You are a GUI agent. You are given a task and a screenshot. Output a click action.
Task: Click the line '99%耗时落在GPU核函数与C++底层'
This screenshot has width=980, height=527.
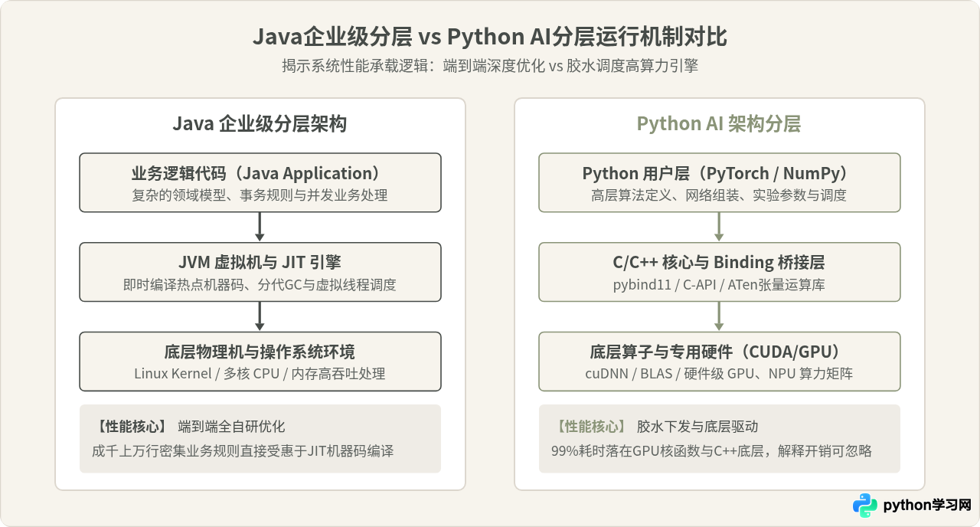pos(657,451)
